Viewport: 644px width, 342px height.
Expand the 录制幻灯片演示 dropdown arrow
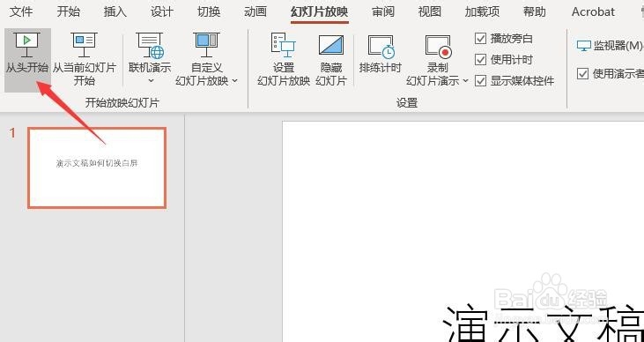[x=466, y=80]
